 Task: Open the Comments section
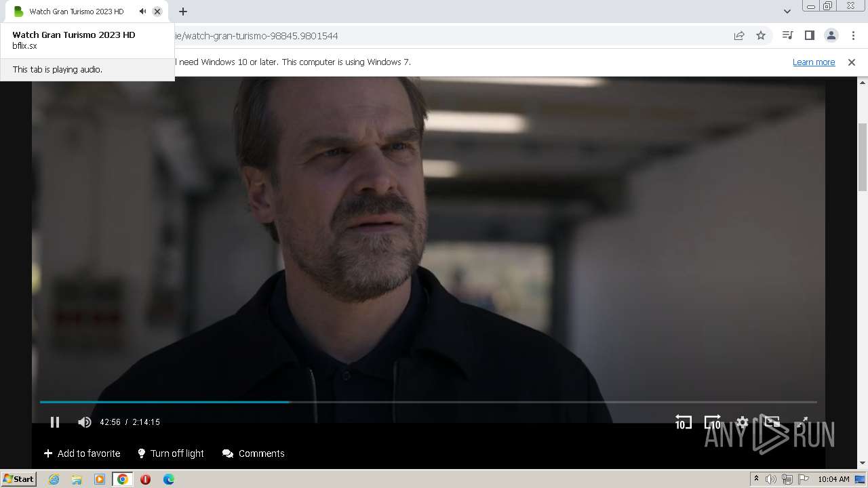[x=254, y=453]
